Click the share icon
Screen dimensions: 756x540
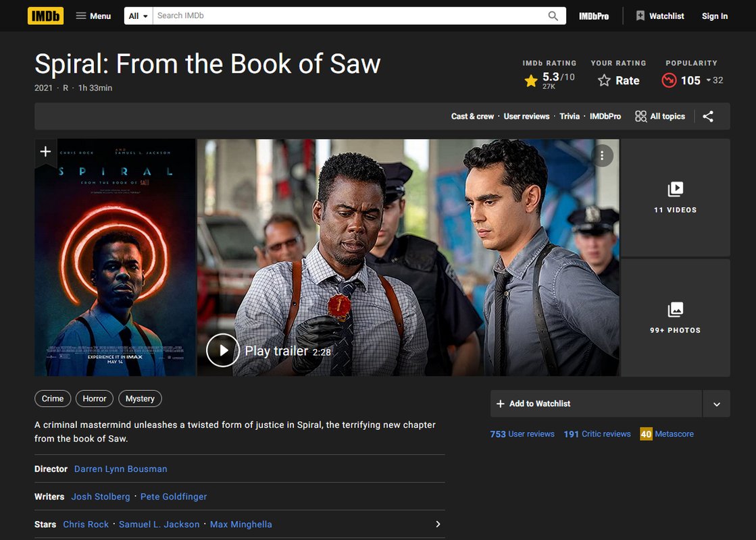tap(708, 116)
